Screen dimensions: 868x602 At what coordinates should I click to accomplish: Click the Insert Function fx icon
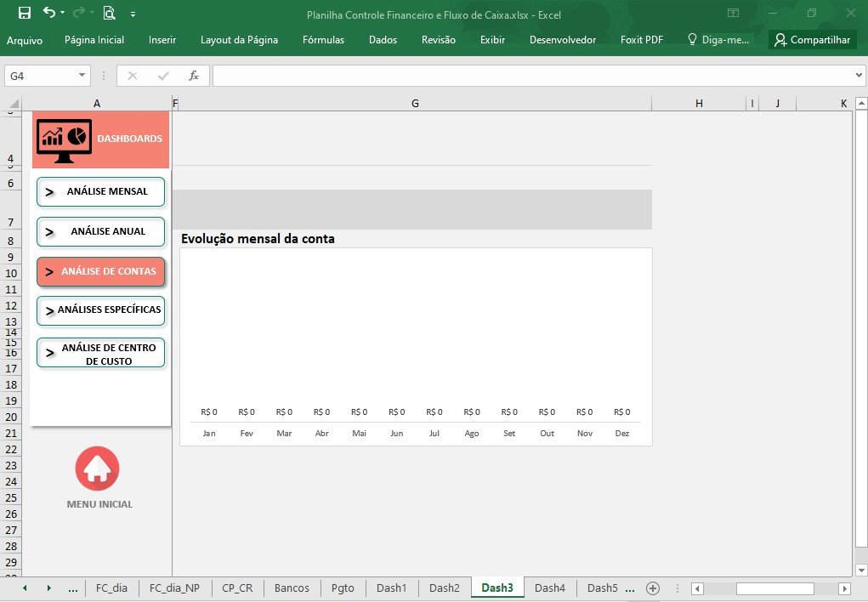click(194, 76)
